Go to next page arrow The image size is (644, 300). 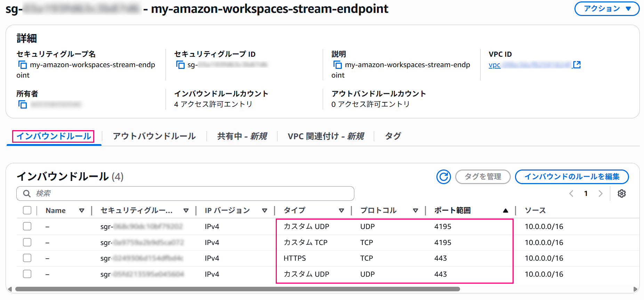[601, 194]
